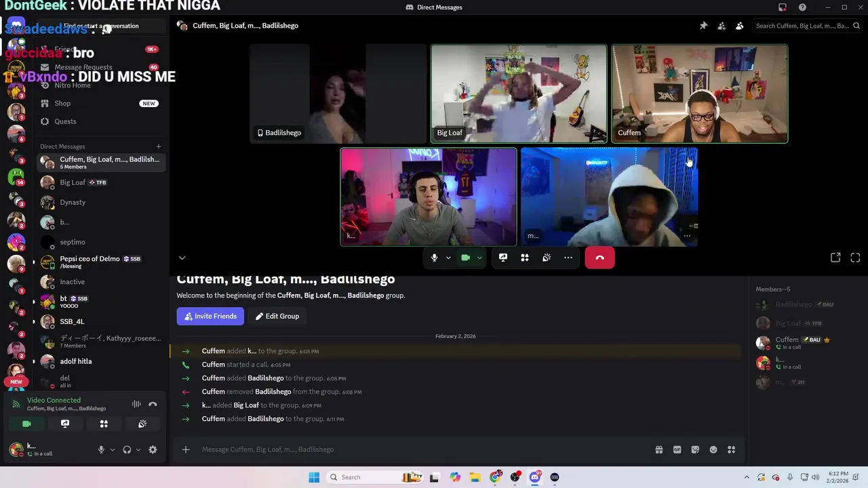Open soundboard from the voice panel
The height and width of the screenshot is (488, 868).
(x=142, y=424)
